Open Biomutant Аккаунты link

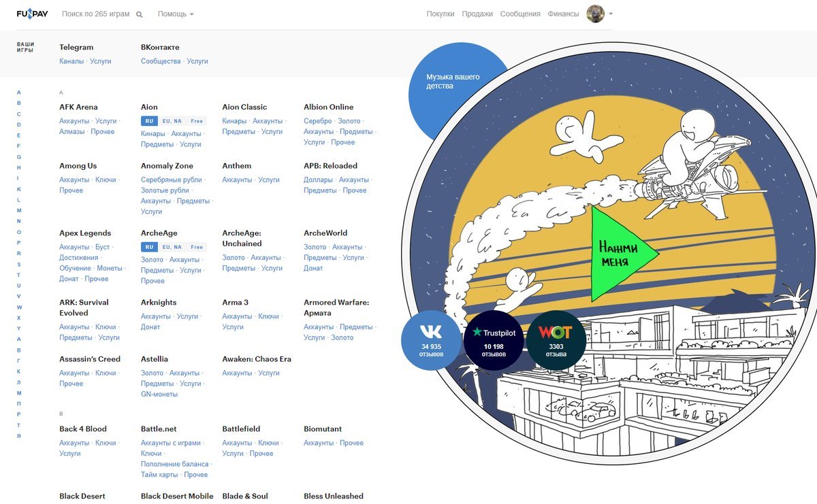[319, 443]
